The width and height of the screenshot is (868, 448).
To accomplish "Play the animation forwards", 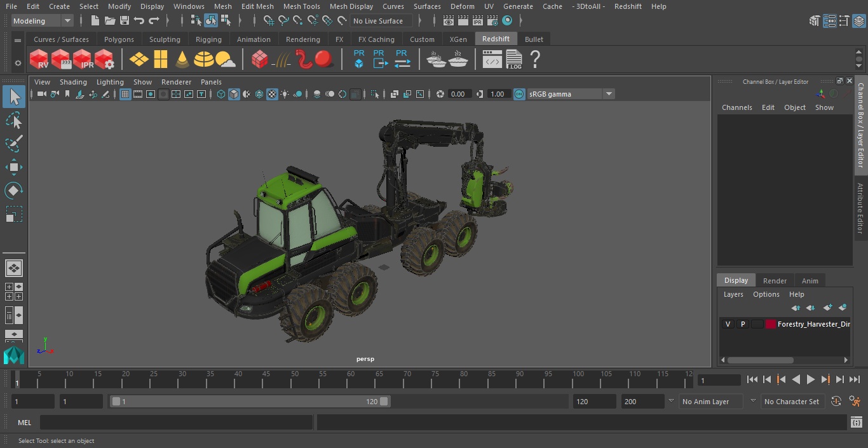I will tap(811, 379).
